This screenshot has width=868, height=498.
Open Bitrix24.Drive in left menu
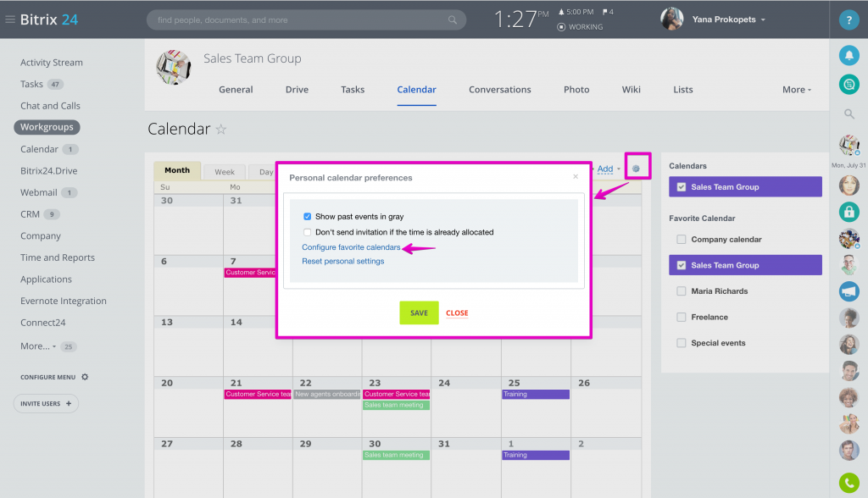pos(48,171)
